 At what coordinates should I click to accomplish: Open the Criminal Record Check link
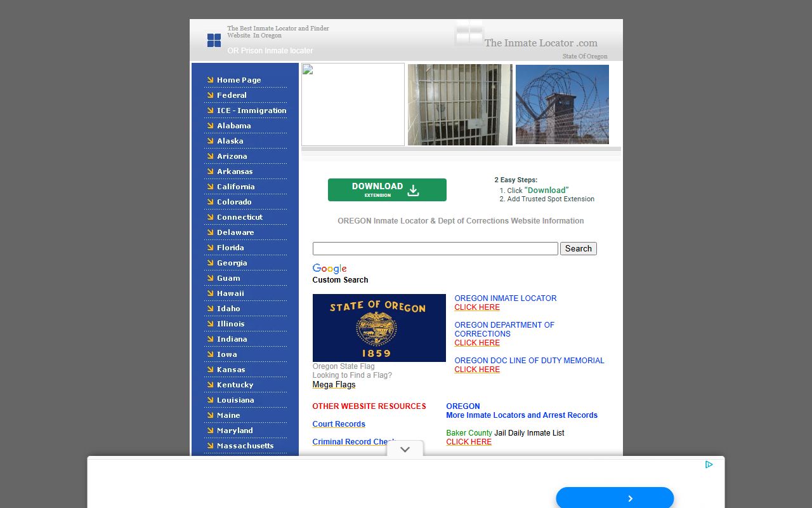354,442
